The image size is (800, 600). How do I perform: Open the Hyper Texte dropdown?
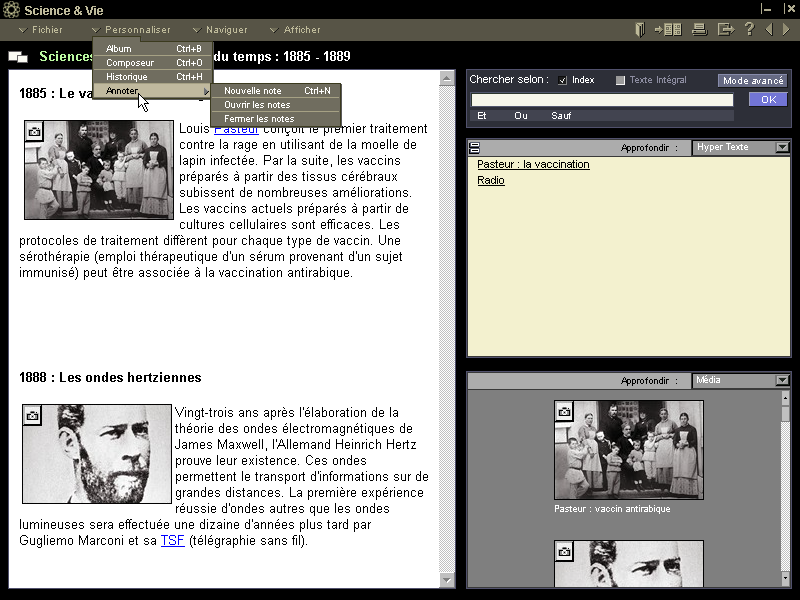tap(782, 147)
